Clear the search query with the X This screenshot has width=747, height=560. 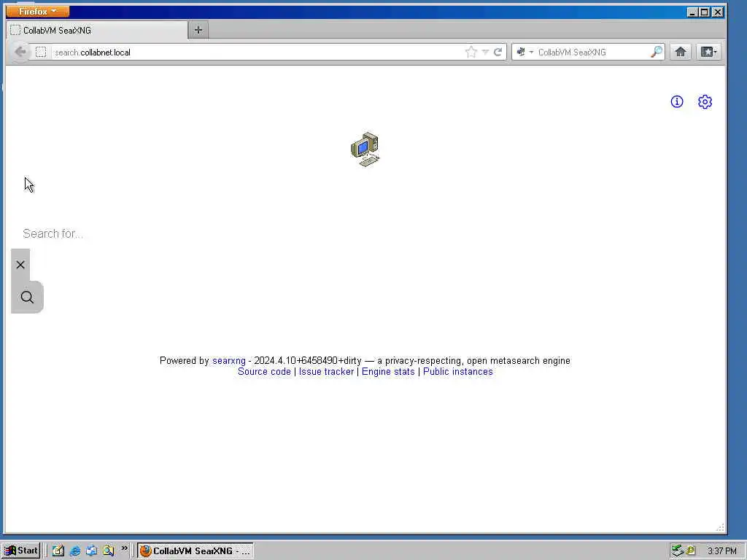coord(20,265)
